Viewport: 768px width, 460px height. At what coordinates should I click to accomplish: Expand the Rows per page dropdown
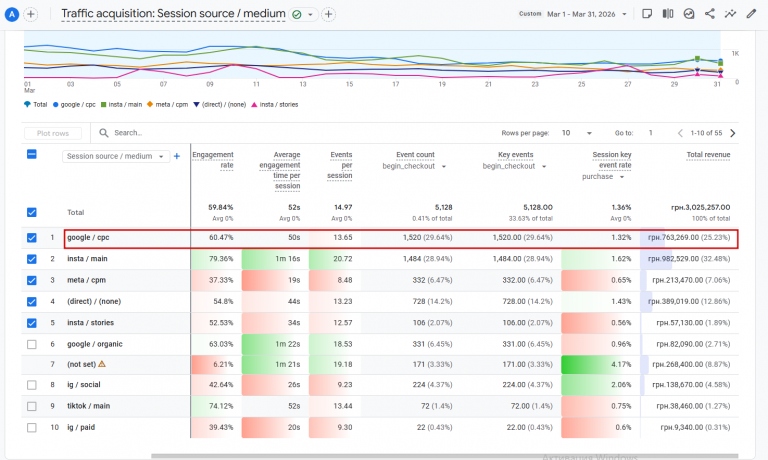pyautogui.click(x=576, y=133)
